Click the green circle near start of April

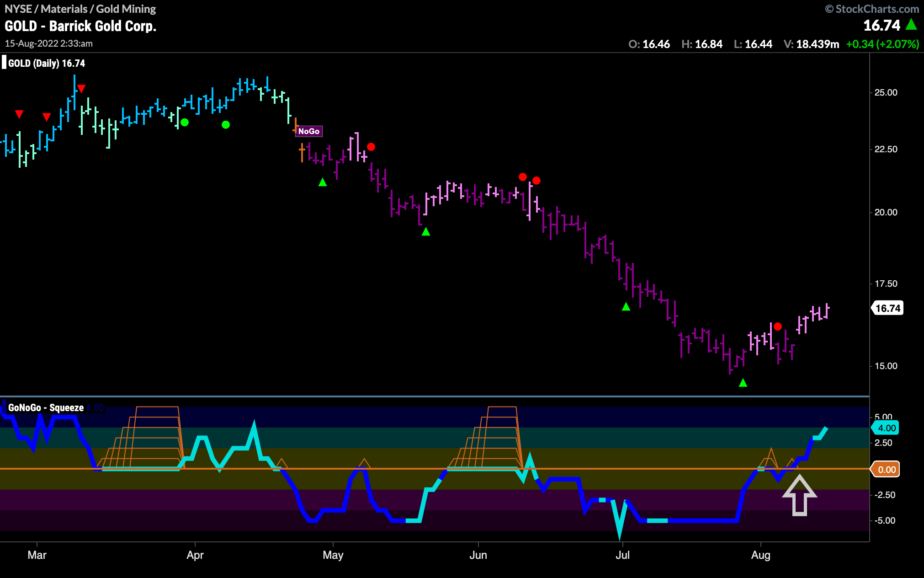pyautogui.click(x=185, y=122)
